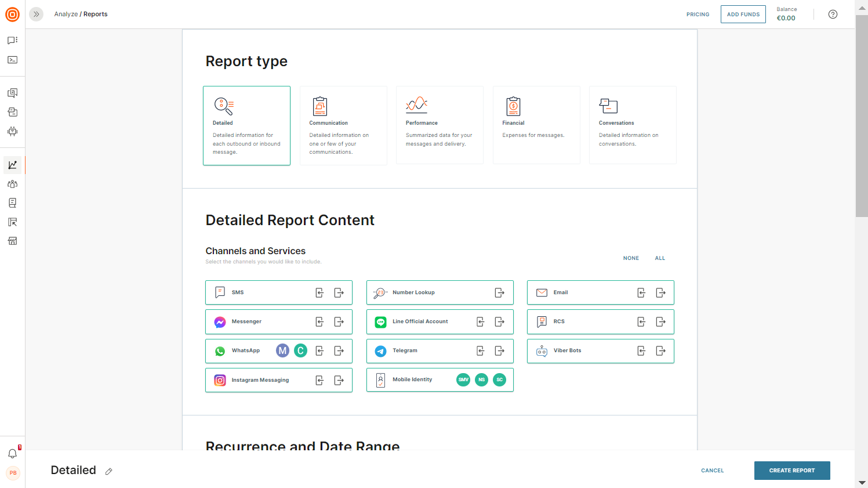Viewport: 868px width, 488px height.
Task: Select the Performance report type
Action: pyautogui.click(x=440, y=125)
